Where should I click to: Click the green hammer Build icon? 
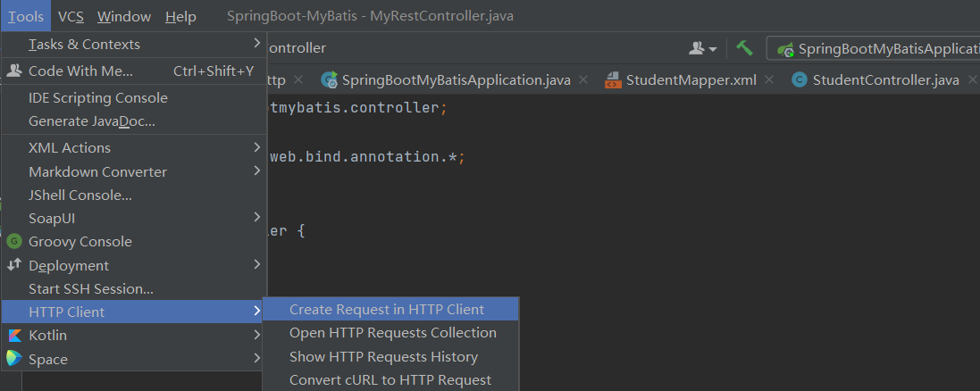tap(744, 48)
